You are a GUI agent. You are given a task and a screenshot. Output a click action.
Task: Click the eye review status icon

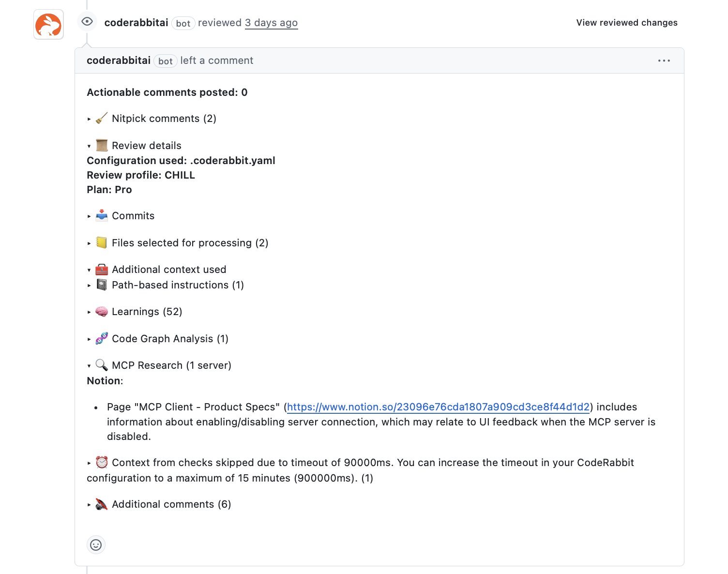point(87,22)
